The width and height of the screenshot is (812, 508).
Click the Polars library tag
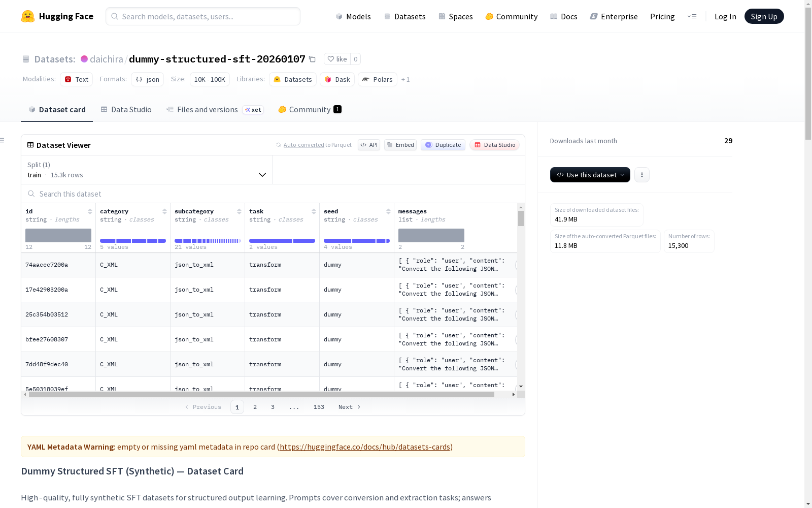pyautogui.click(x=378, y=79)
